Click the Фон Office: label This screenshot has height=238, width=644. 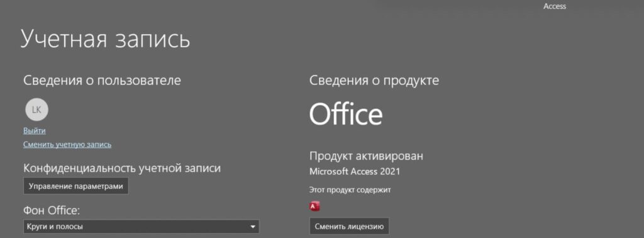pos(52,210)
